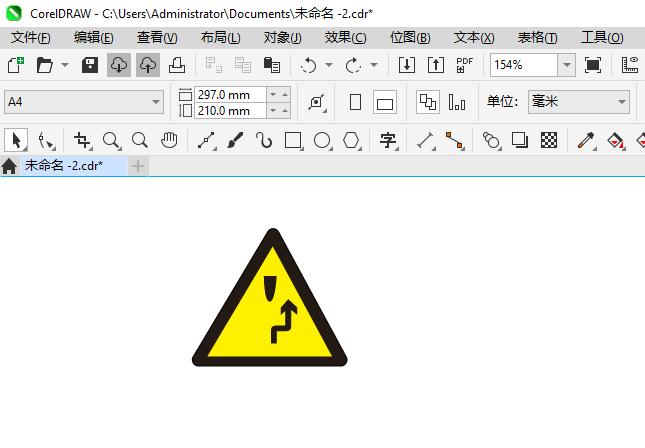Select the Shape edit tool

(x=46, y=141)
